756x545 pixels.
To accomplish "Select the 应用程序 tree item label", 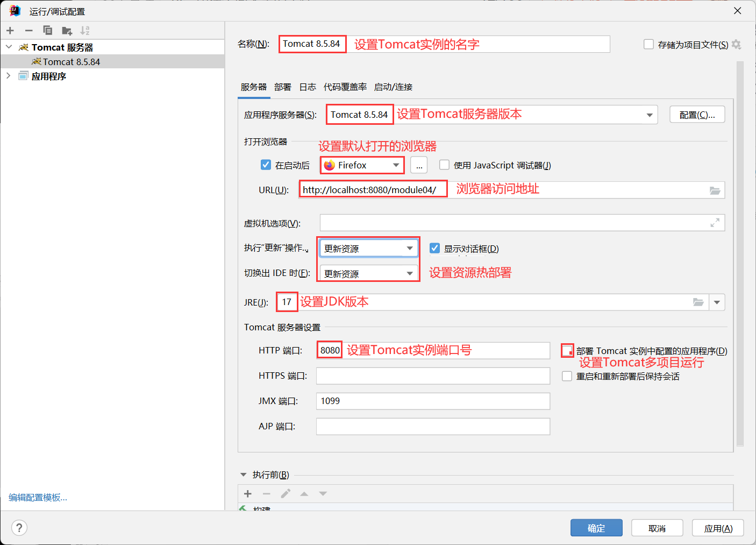I will point(49,76).
